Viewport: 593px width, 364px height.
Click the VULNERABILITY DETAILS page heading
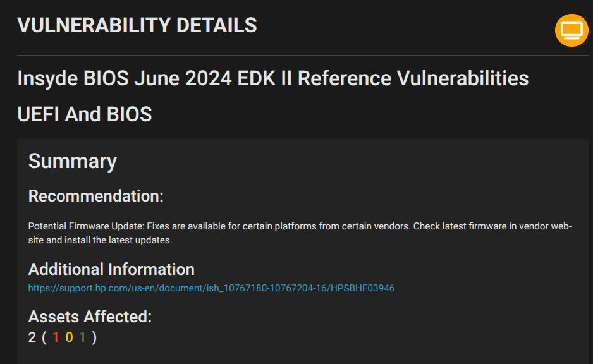137,25
